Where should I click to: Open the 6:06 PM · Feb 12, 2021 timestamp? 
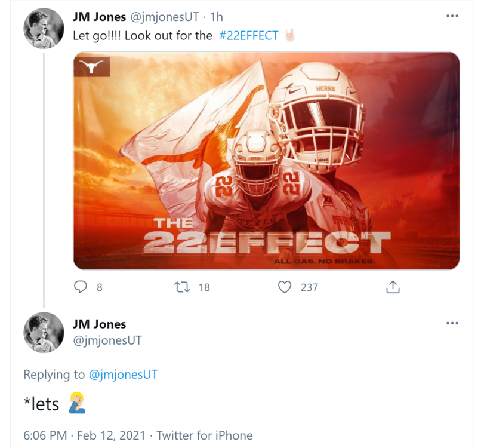[x=84, y=435]
